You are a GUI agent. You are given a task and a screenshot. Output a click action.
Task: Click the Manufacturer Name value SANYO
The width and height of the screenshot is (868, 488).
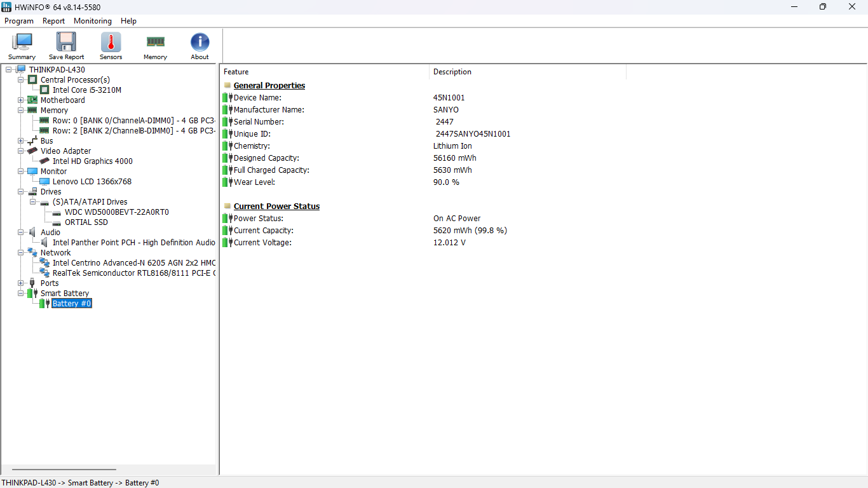[x=446, y=109]
